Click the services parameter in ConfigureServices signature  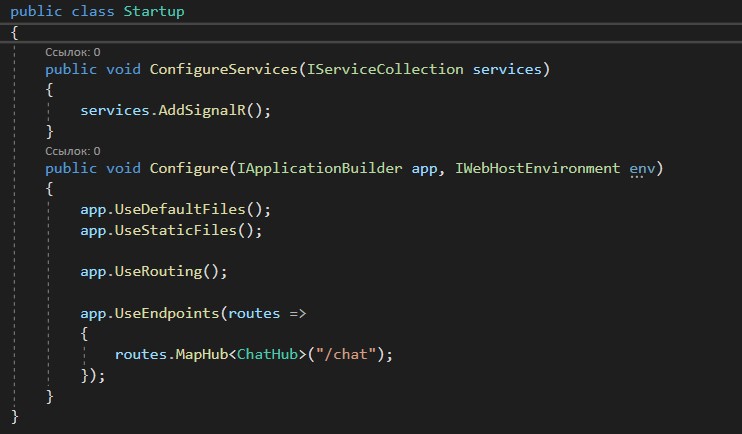pos(507,70)
